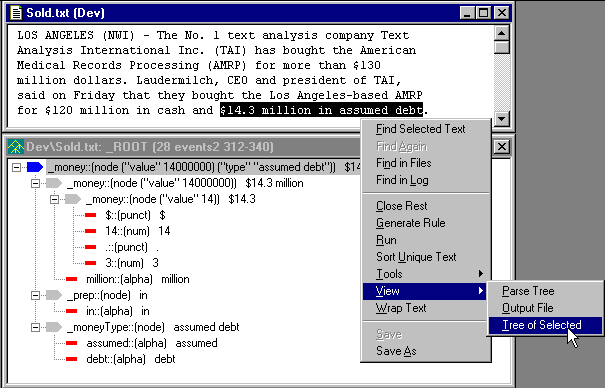Collapse the _money value 14 node
The width and height of the screenshot is (605, 388).
coord(54,199)
